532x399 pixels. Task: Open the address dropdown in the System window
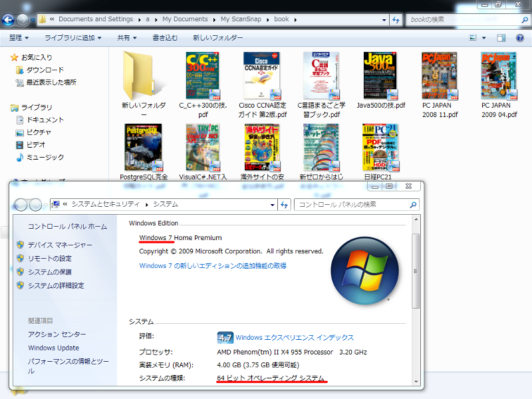coord(272,205)
